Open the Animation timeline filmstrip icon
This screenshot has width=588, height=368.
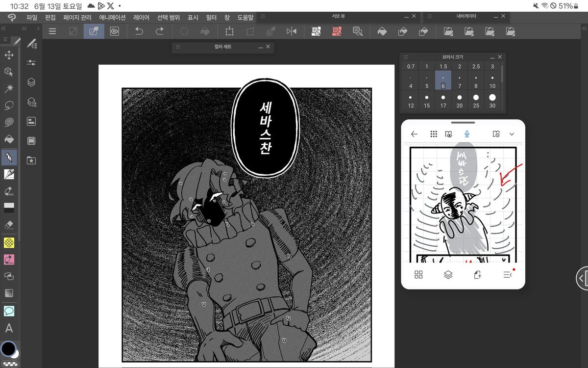(x=31, y=141)
